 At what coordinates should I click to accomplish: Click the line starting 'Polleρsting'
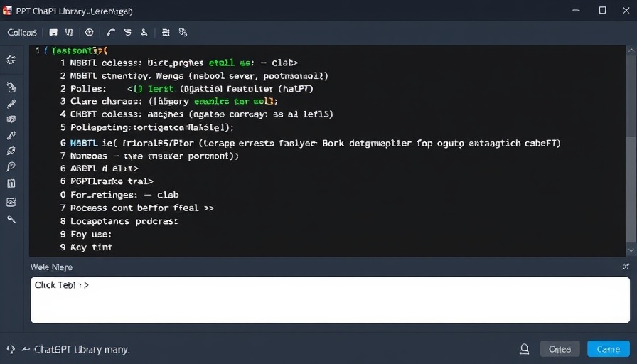pyautogui.click(x=147, y=127)
